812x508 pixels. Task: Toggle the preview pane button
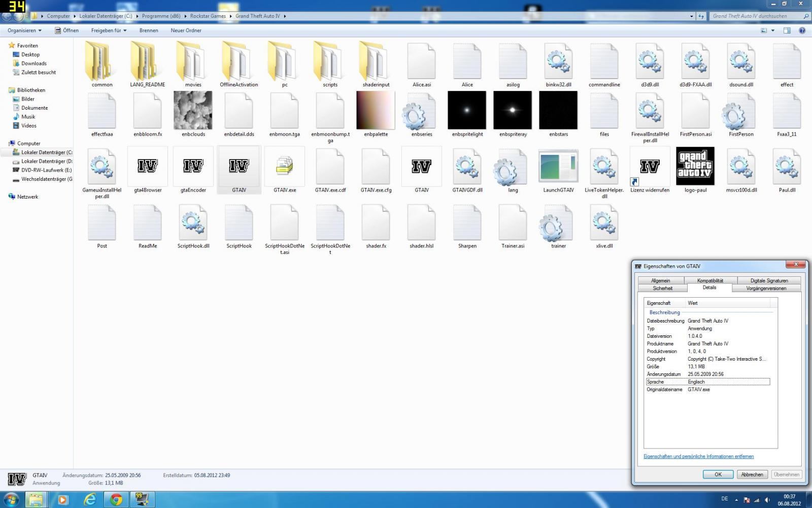(787, 30)
